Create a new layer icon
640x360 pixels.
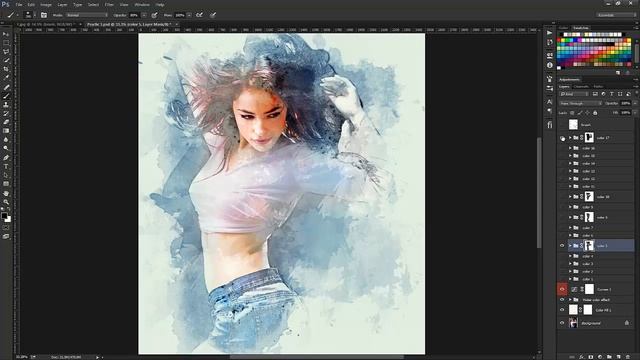coord(618,357)
